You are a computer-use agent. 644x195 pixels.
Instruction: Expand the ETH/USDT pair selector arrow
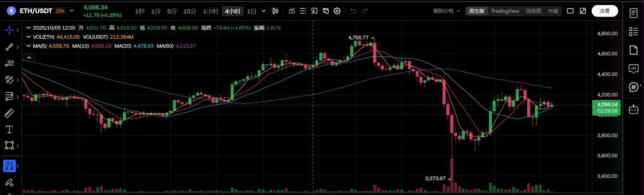[72, 11]
